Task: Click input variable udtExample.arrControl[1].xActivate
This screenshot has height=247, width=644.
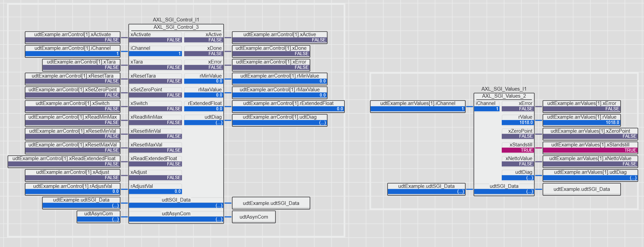Action: click(x=73, y=37)
